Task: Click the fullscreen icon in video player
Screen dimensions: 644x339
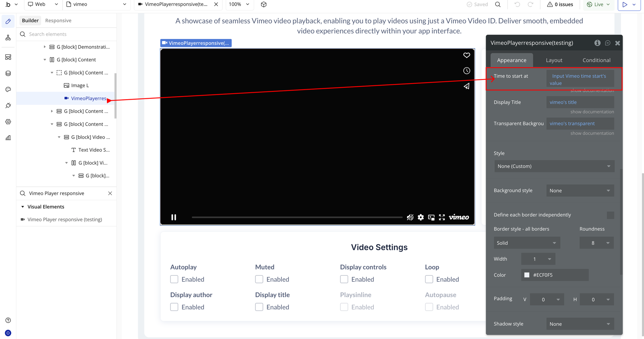Action: coord(442,217)
